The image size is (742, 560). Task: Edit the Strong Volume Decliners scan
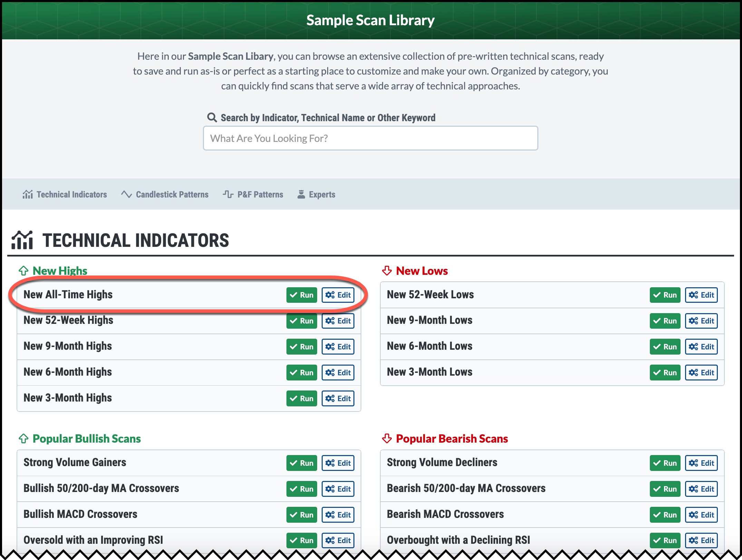701,463
